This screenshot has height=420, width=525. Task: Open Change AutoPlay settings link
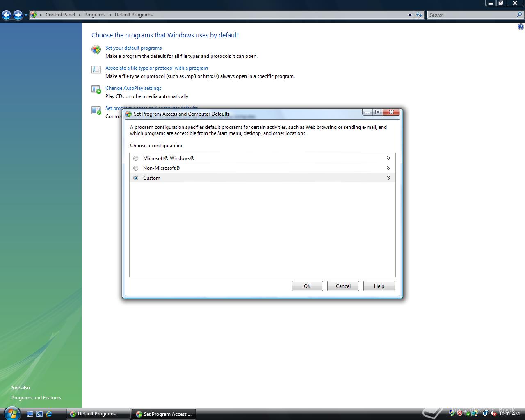point(133,88)
